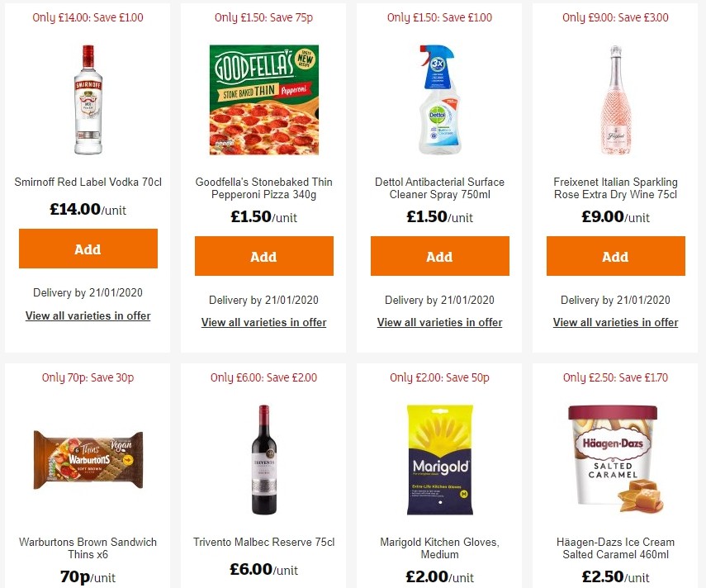Add Goodfella's Pepperoni Pizza to basket

click(x=263, y=256)
